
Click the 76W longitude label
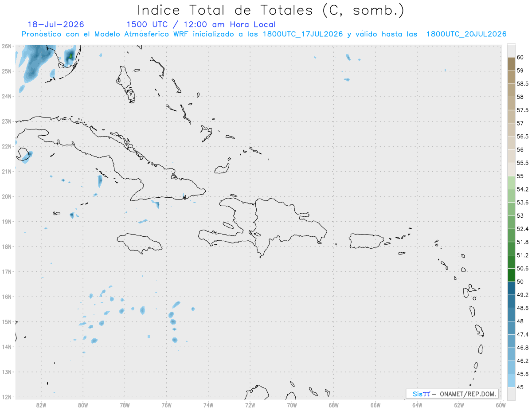point(167,405)
